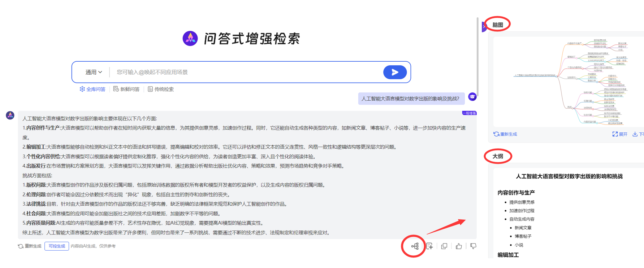Give the answer a thumbs up
This screenshot has width=644, height=268.
[459, 246]
